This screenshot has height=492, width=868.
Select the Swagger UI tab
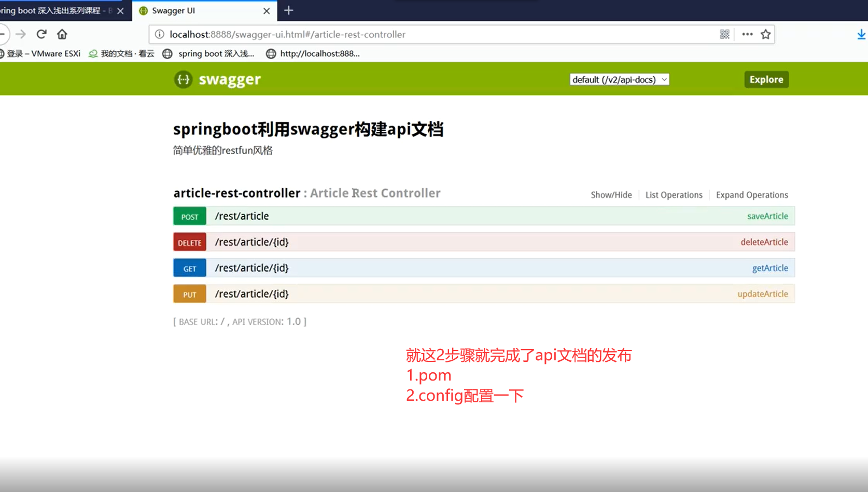[205, 10]
